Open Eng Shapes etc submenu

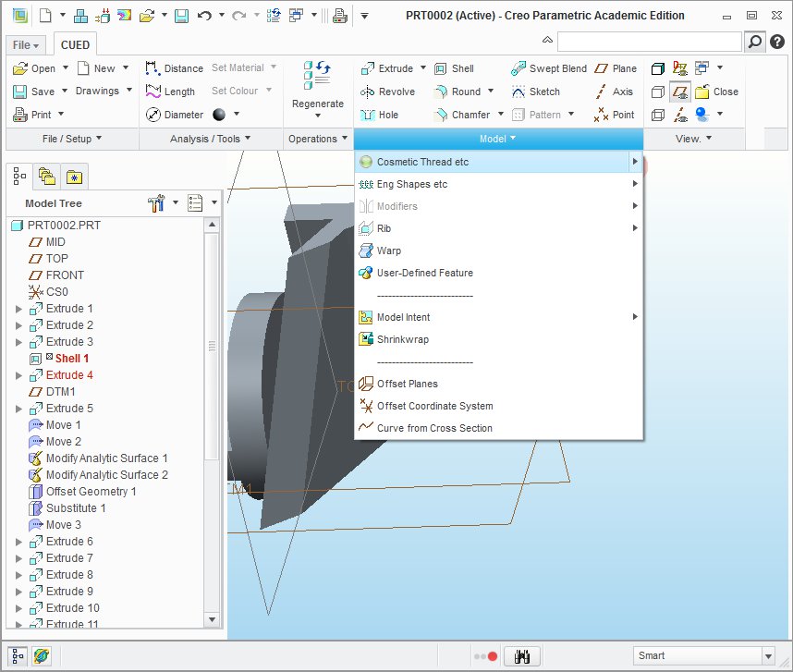coord(498,184)
